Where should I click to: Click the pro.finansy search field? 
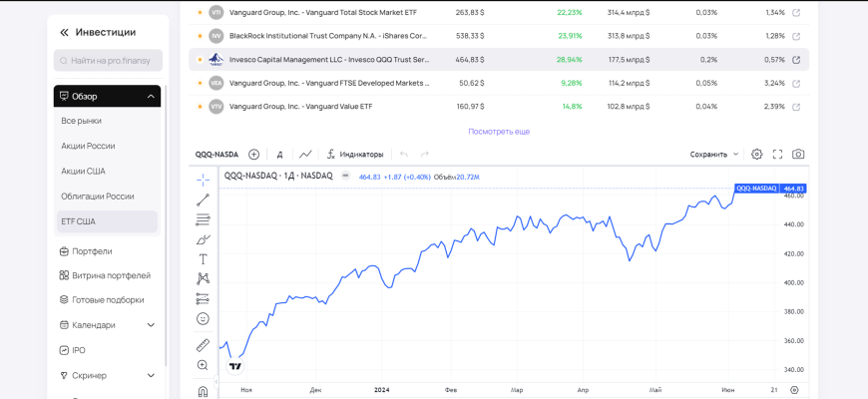108,61
